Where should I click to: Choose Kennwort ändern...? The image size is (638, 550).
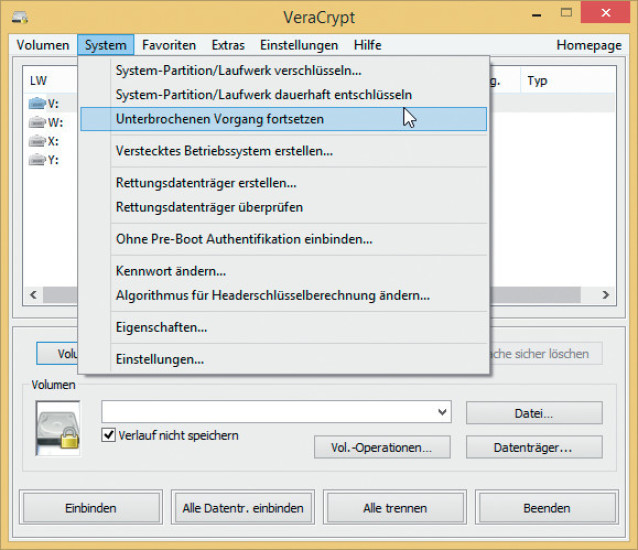[x=284, y=271]
